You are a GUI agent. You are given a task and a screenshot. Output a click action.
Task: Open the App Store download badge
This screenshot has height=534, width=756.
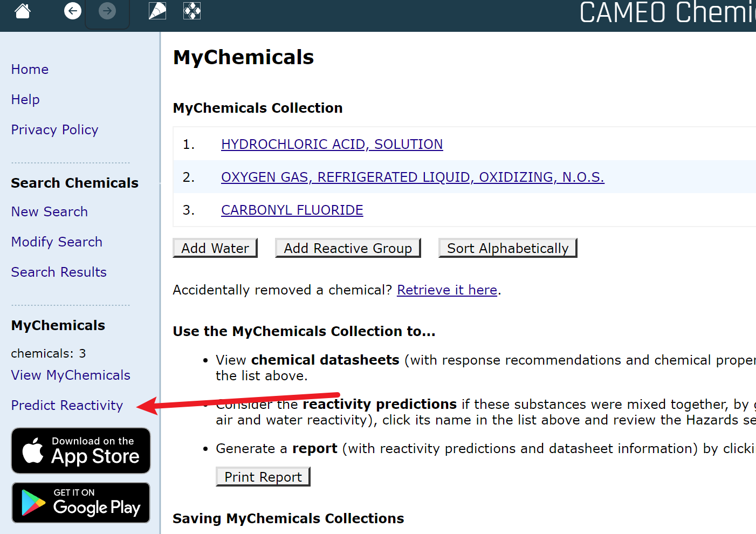81,451
